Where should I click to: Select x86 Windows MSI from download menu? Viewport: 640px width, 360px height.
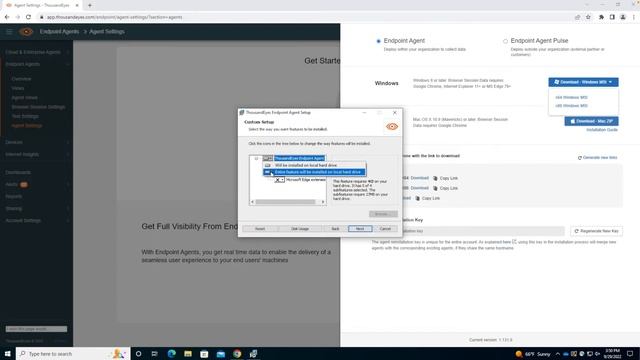click(x=571, y=106)
